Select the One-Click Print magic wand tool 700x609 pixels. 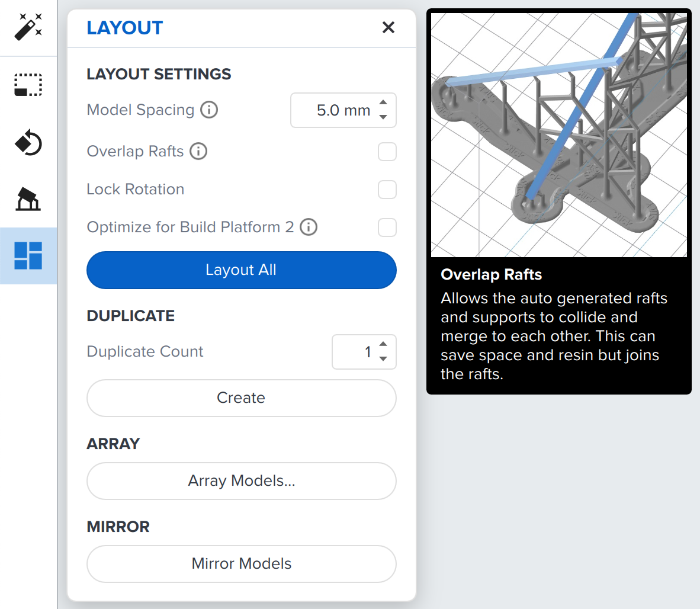[x=28, y=26]
